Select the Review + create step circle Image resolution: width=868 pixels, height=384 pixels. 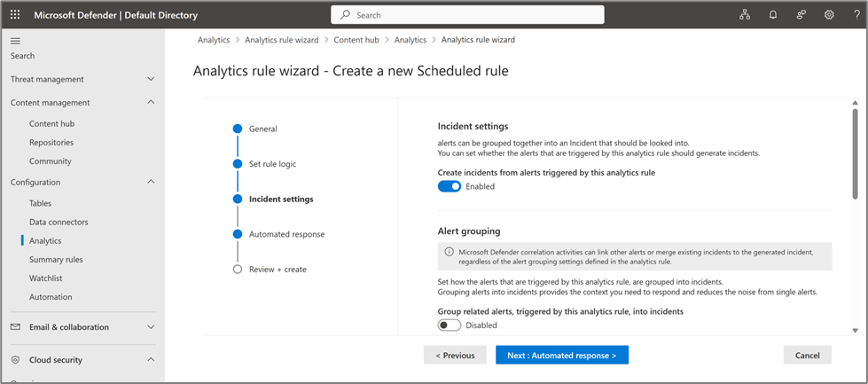(238, 270)
